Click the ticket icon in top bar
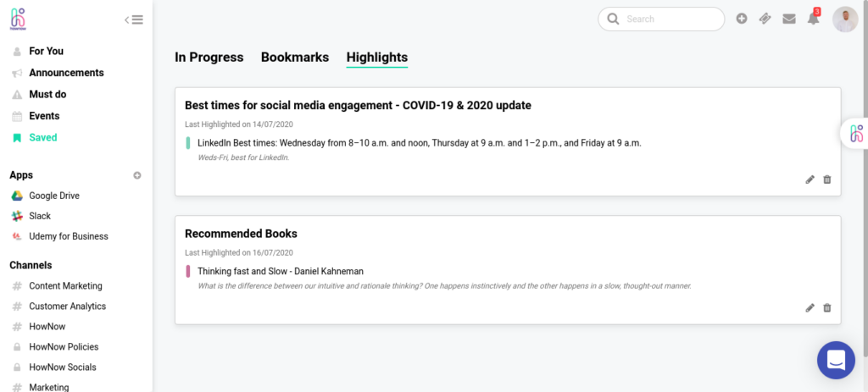This screenshot has height=392, width=868. 765,19
